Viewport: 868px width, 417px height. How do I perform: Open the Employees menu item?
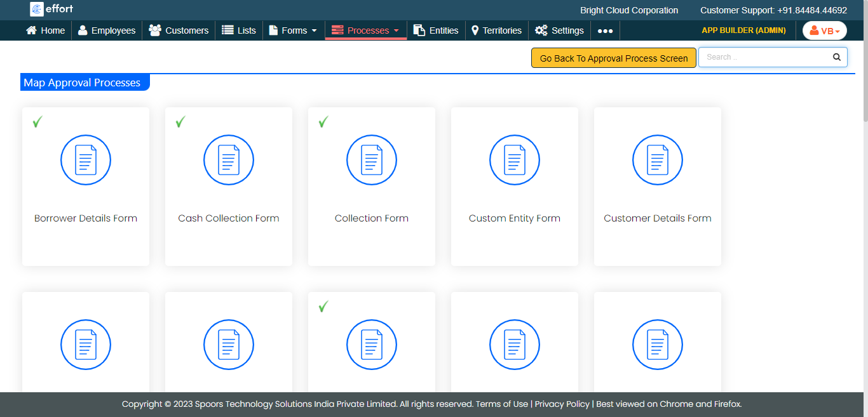click(107, 30)
